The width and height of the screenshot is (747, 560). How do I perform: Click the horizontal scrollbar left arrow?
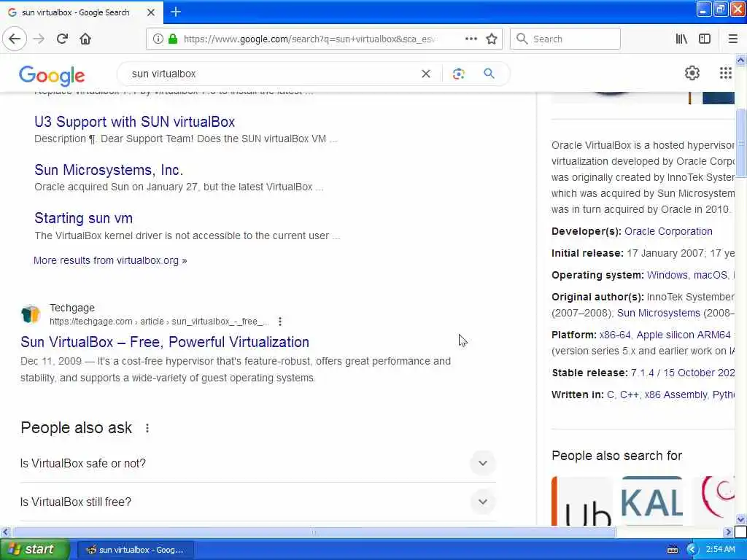click(5, 532)
